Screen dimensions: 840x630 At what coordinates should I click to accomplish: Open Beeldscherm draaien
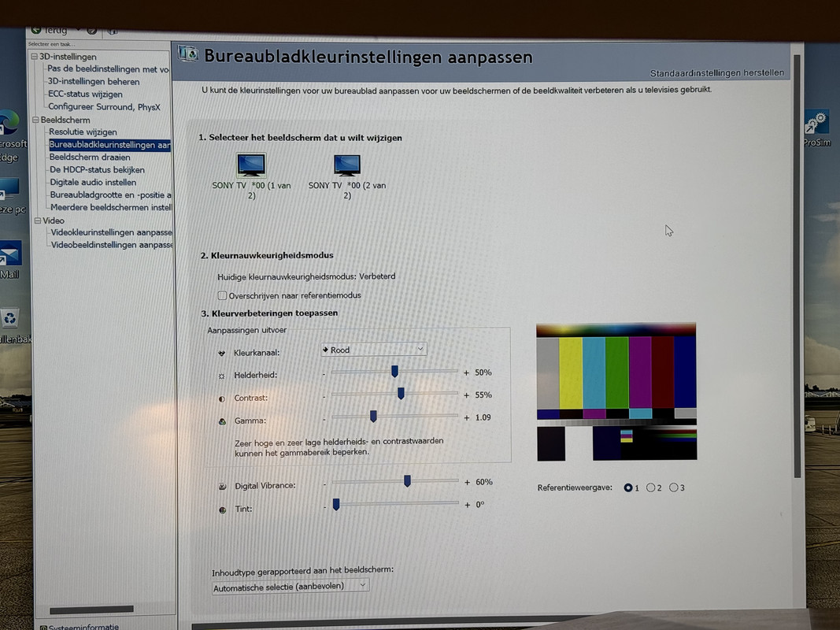pos(90,157)
